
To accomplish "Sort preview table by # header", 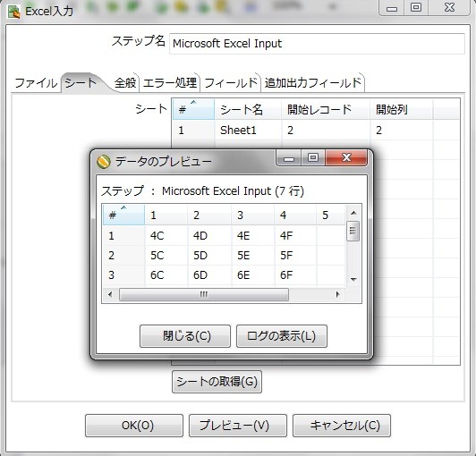I will point(123,215).
